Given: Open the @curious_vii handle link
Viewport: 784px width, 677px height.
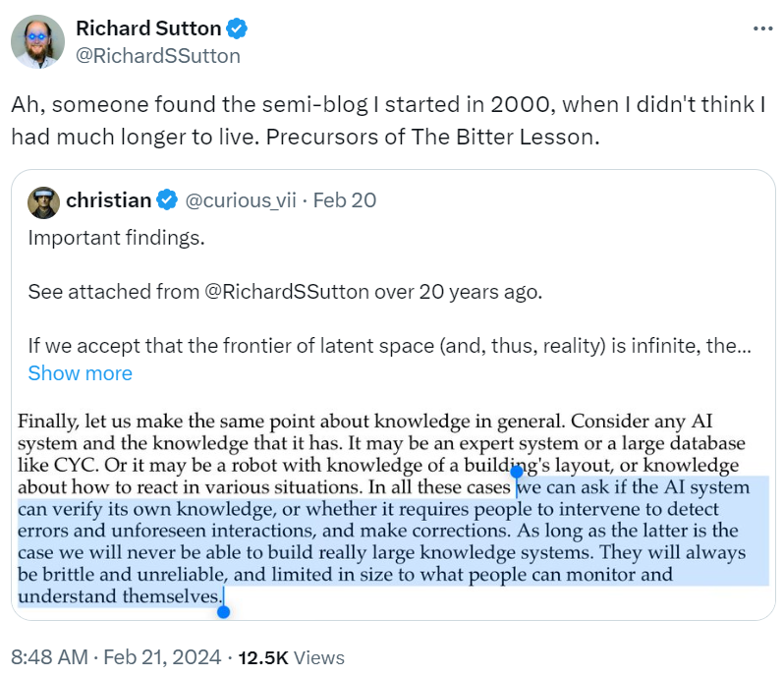Looking at the screenshot, I should click(241, 200).
